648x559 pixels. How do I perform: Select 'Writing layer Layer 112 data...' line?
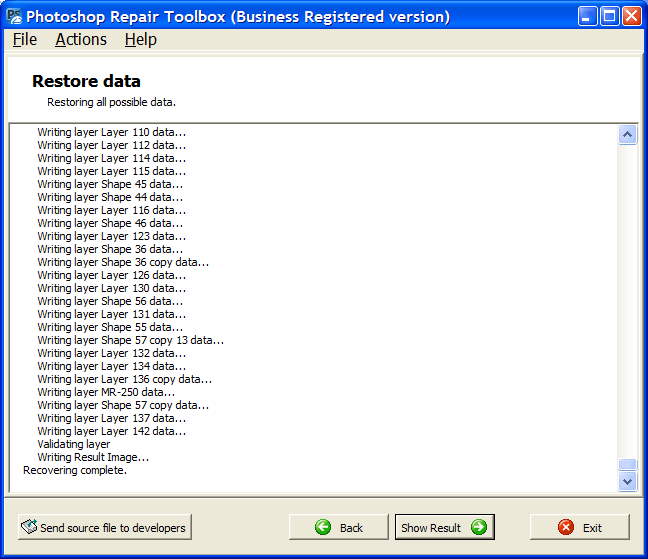click(112, 145)
